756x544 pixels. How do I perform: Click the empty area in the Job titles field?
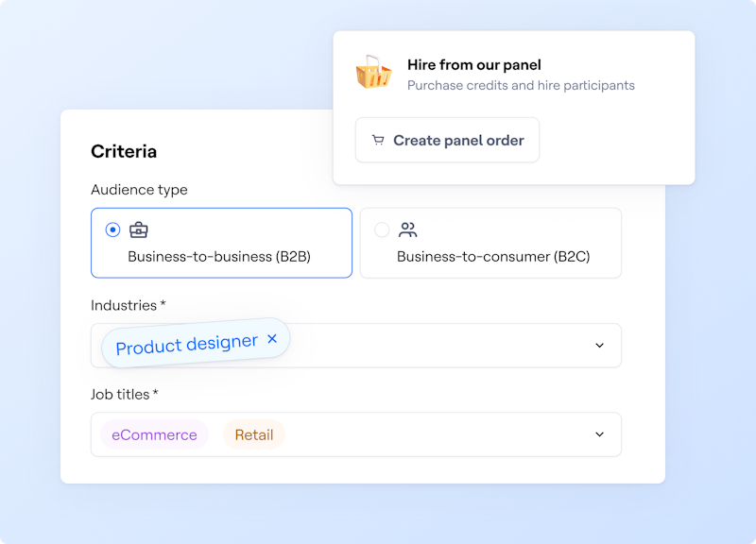[435, 434]
